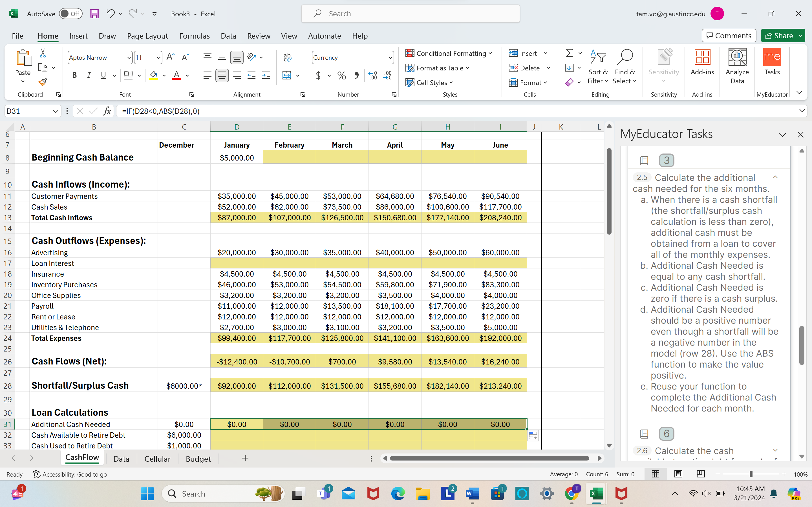Apply italic formatting

[89, 75]
